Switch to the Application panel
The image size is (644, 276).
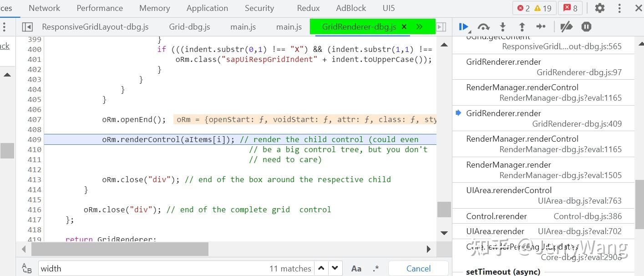pos(207,8)
